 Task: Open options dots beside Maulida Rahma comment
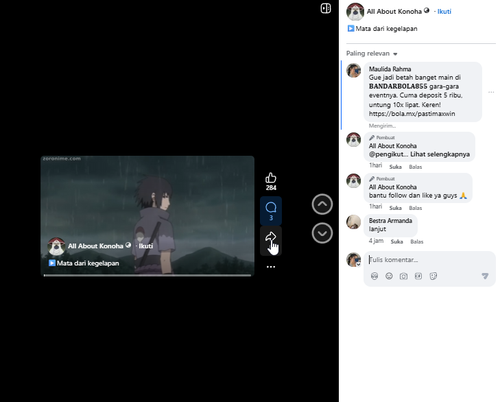[491, 92]
